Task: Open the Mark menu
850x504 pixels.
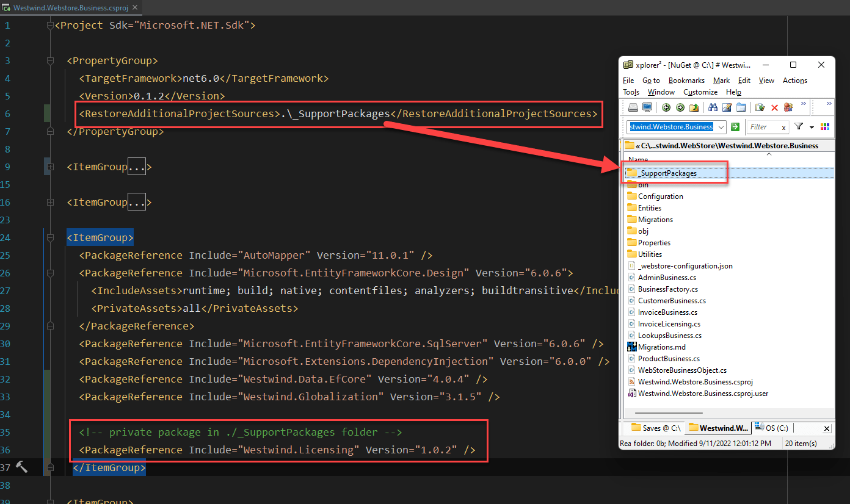Action: click(721, 81)
